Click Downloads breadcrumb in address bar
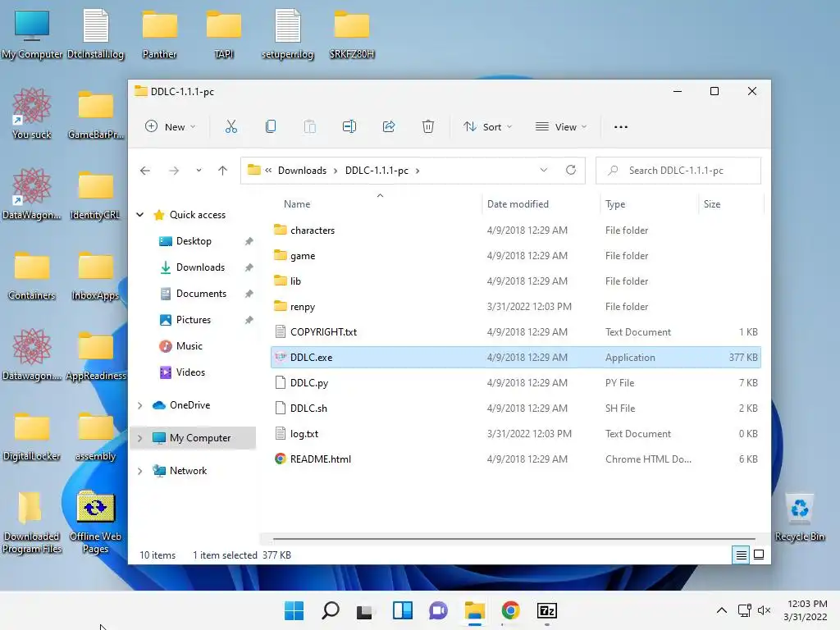This screenshot has height=630, width=840. (302, 171)
